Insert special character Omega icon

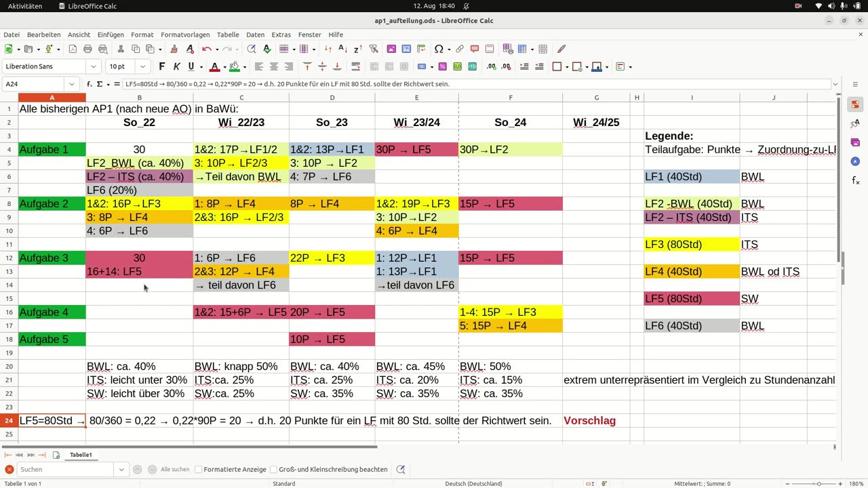pyautogui.click(x=438, y=49)
